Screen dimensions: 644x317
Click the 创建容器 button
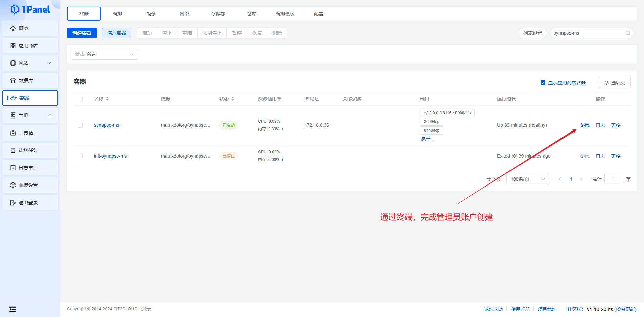(82, 33)
